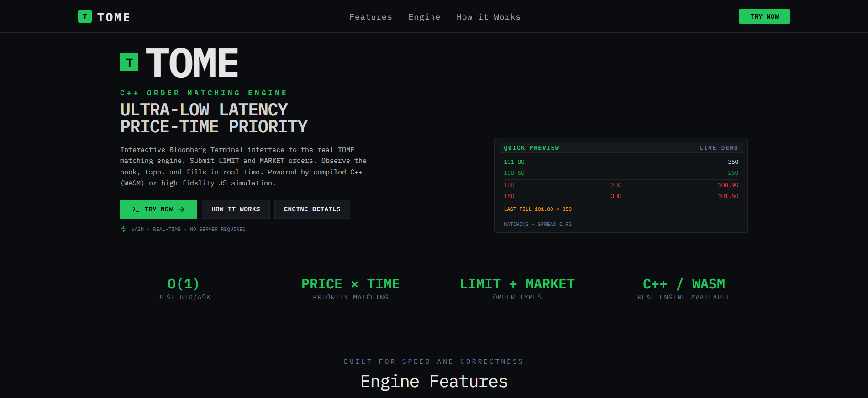Click the large TOME hero title
The height and width of the screenshot is (398, 868).
pos(192,63)
